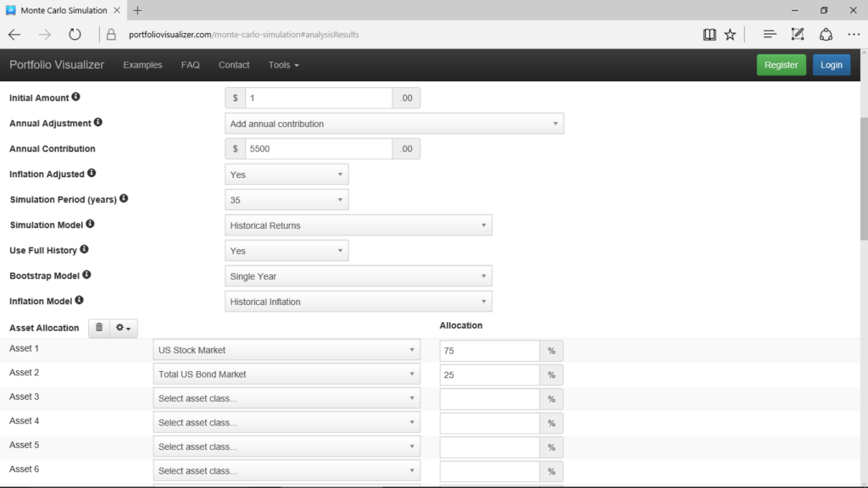Open the Annual Adjustment dropdown
Screen dimensions: 868x488
pyautogui.click(x=393, y=123)
